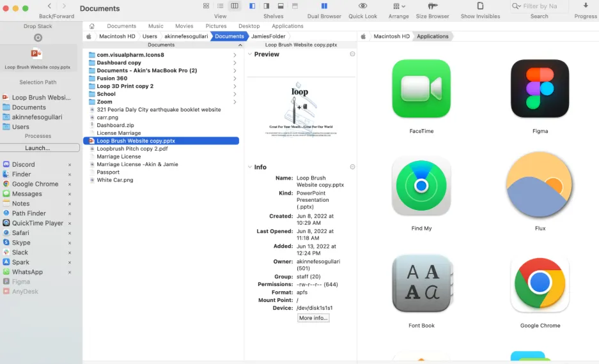
Task: Select Spark in Processes list
Action: pos(20,262)
